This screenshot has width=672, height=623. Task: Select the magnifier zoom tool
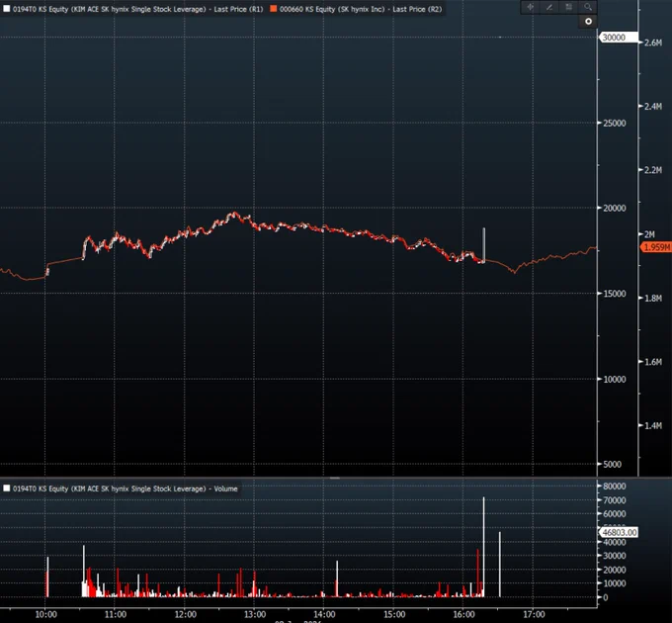coord(588,7)
